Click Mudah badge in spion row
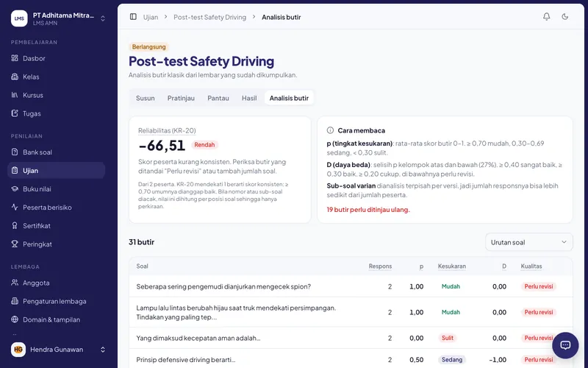 pyautogui.click(x=451, y=286)
